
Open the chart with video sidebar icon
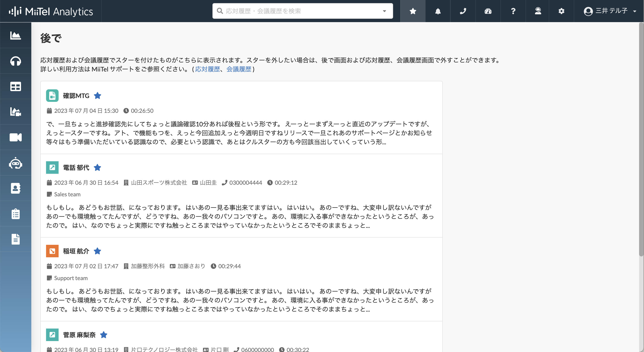[x=15, y=112]
